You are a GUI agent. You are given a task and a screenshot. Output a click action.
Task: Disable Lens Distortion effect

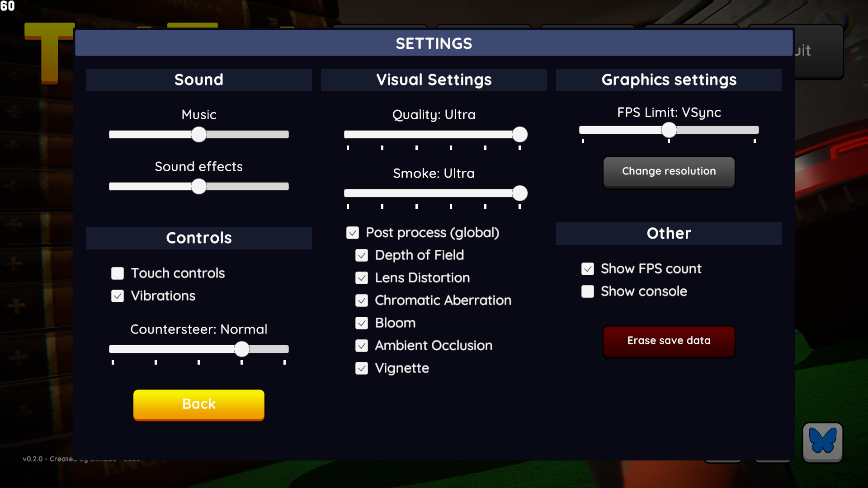[x=362, y=278]
